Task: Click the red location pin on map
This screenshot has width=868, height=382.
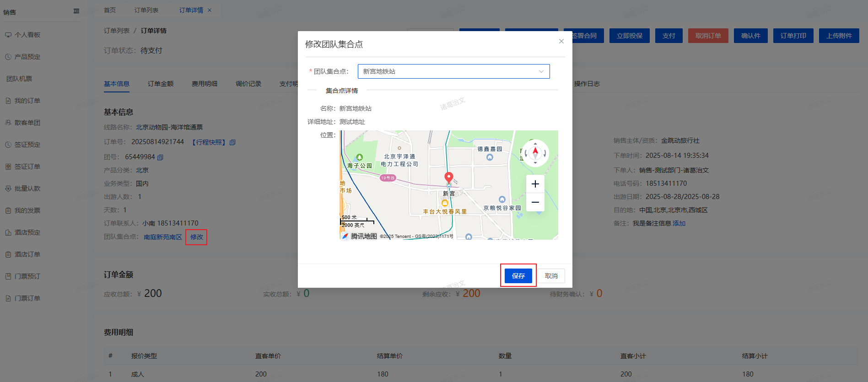Action: click(449, 178)
